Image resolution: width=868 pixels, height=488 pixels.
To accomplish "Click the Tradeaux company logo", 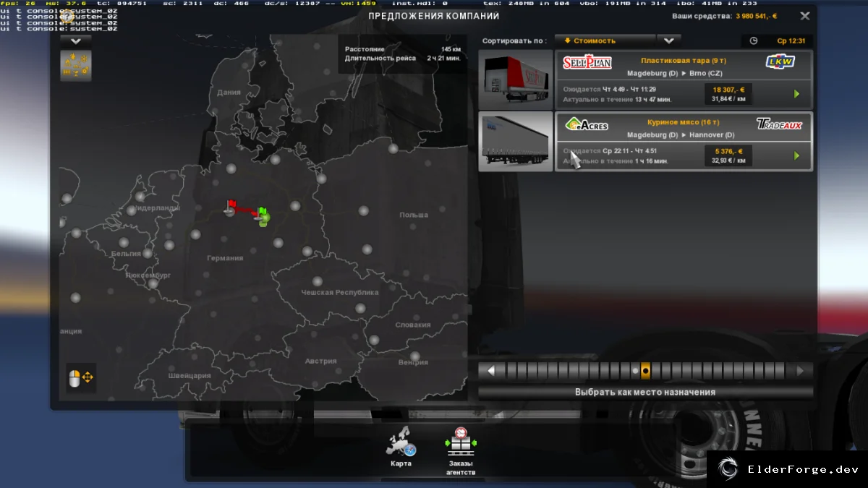I will (780, 124).
